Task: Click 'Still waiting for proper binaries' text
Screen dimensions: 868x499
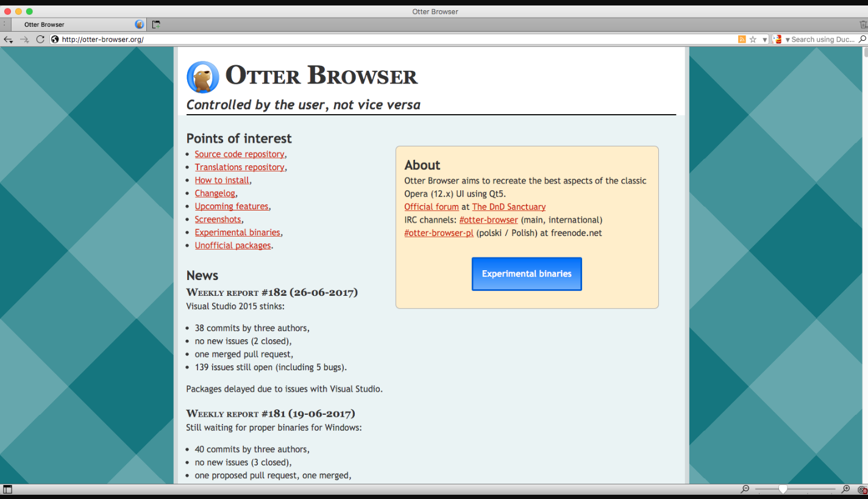Action: (274, 428)
